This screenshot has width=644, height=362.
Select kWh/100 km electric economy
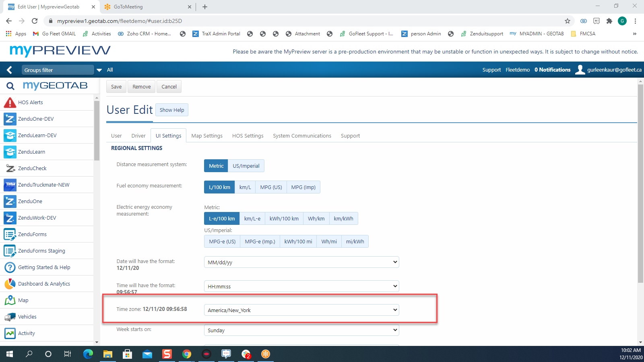pyautogui.click(x=284, y=218)
